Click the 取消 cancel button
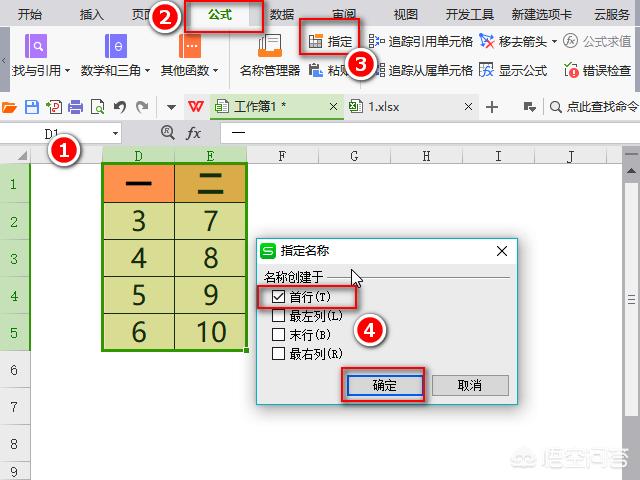The height and width of the screenshot is (480, 640). [x=470, y=385]
